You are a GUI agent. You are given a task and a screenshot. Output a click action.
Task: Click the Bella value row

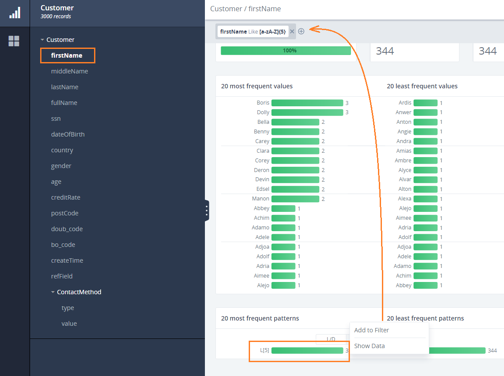[291, 122]
